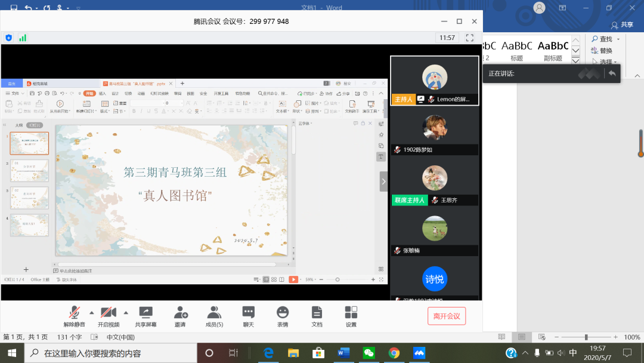Enter fullscreen mode in meeting window

coord(469,38)
